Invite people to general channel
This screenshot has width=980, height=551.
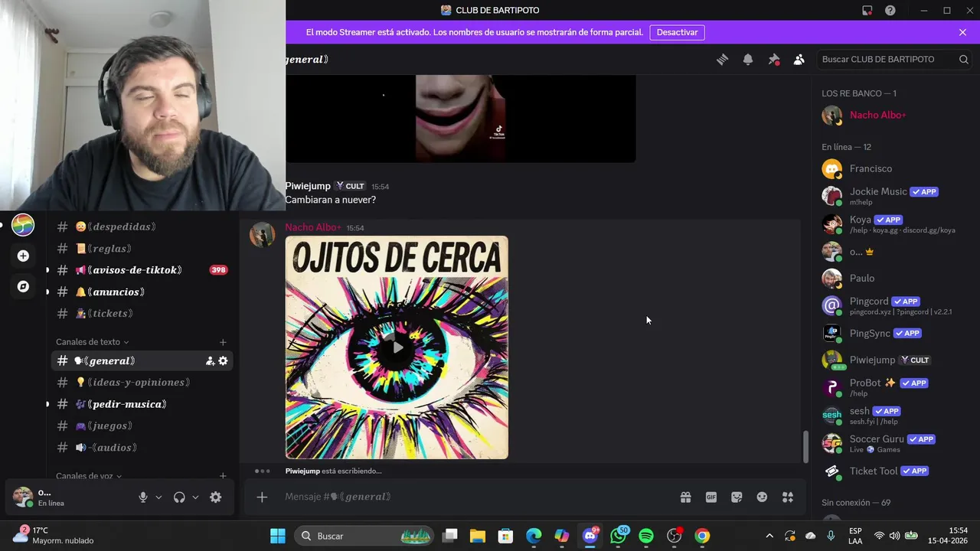pyautogui.click(x=210, y=361)
